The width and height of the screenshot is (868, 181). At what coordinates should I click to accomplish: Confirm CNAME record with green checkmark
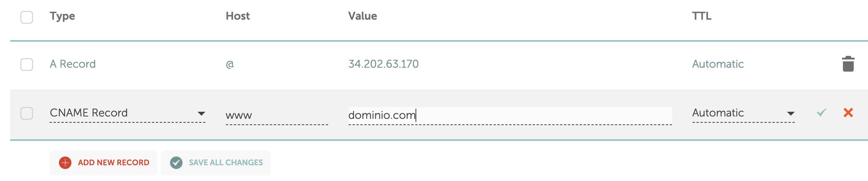coord(822,113)
